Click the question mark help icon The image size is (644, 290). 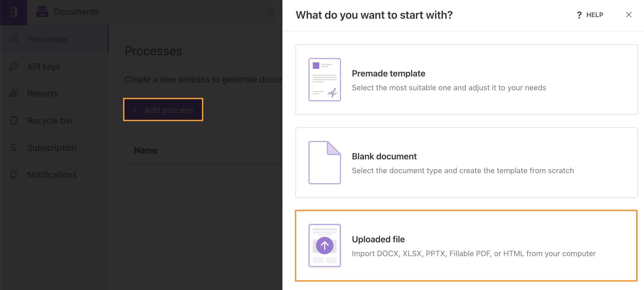(x=579, y=15)
